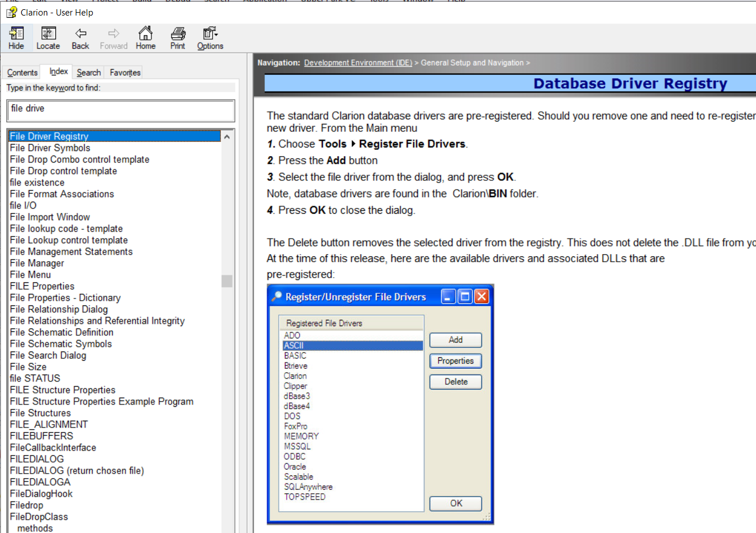Select Filedrop index entry
Image resolution: width=756 pixels, height=533 pixels.
pyautogui.click(x=26, y=505)
